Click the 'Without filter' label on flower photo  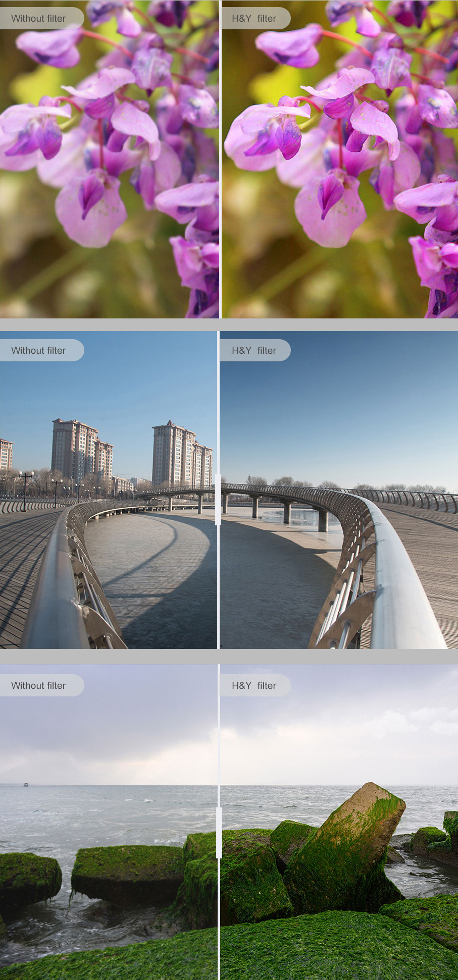[39, 18]
